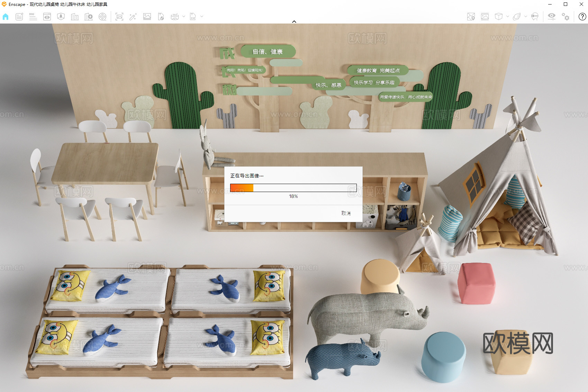
Task: Click the 18% progress percentage text
Action: (x=293, y=196)
